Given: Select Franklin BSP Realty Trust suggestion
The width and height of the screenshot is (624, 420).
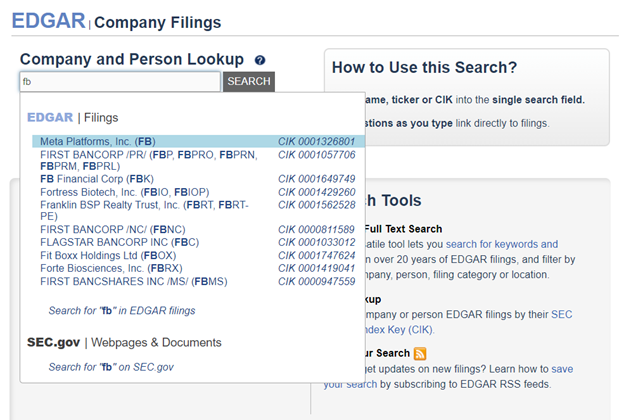Looking at the screenshot, I should click(x=198, y=211).
